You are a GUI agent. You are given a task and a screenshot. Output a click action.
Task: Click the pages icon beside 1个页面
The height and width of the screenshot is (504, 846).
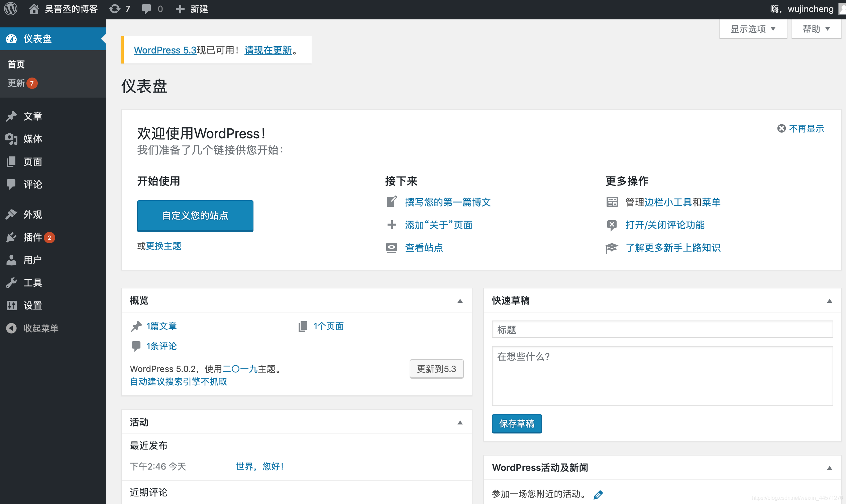click(303, 327)
